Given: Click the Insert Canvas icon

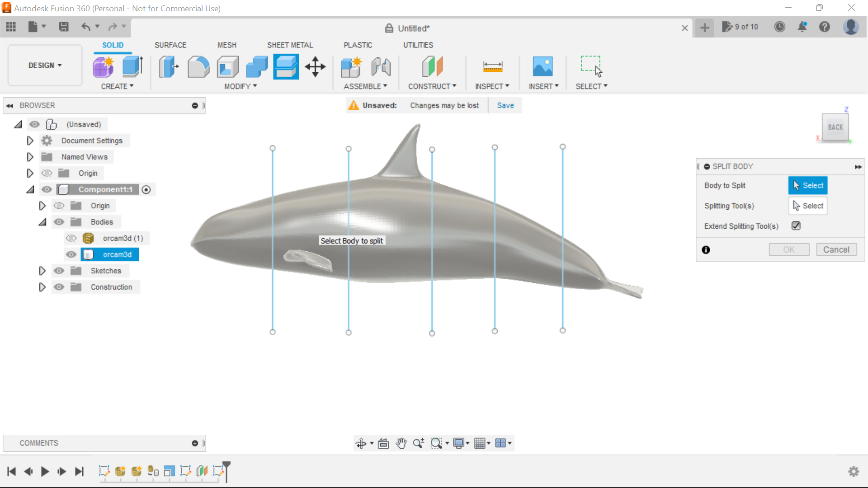Looking at the screenshot, I should (x=543, y=66).
